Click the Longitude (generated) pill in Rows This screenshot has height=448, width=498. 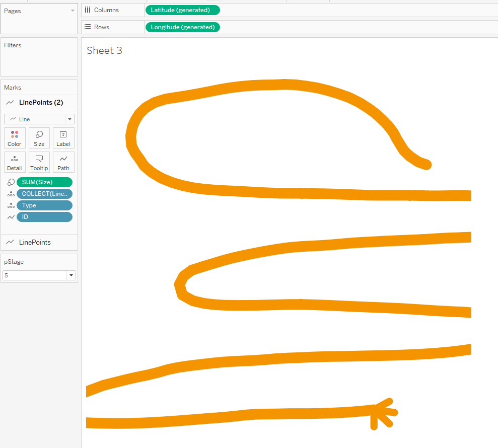182,27
